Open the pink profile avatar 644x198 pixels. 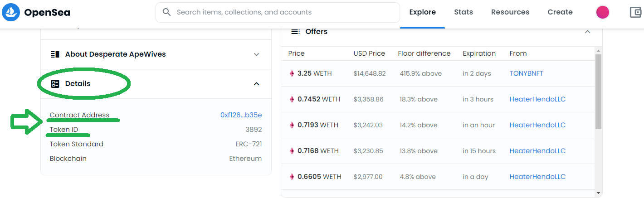click(x=602, y=12)
